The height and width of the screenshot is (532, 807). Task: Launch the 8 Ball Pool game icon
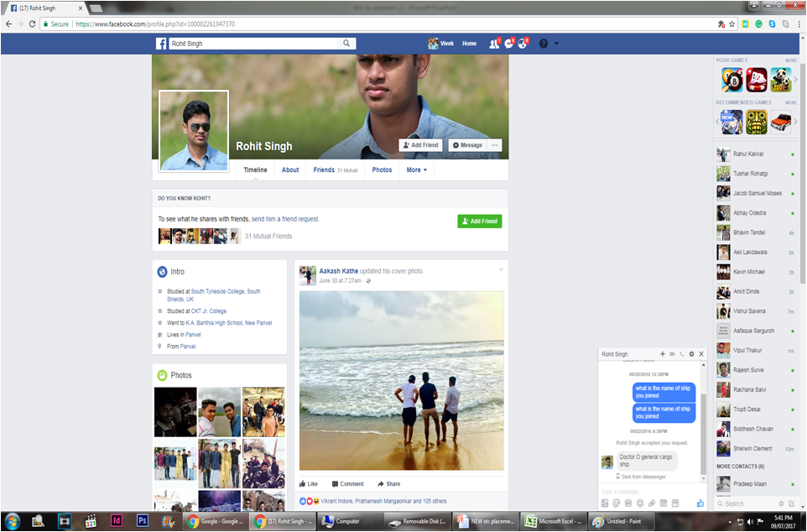tap(732, 80)
